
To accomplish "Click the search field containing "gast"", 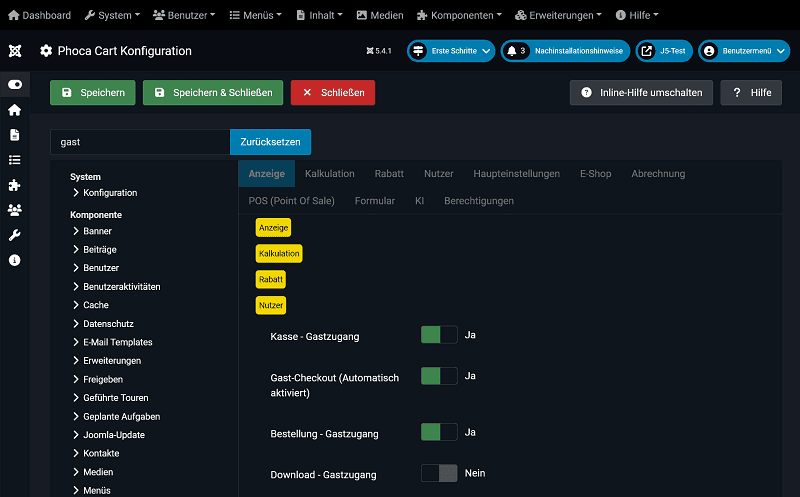I will click(x=140, y=142).
